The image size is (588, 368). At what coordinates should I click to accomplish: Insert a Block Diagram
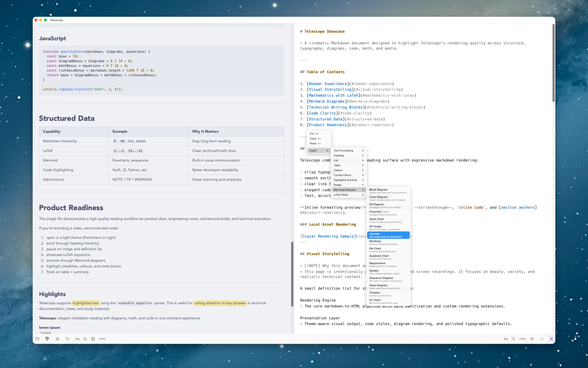coord(388,191)
